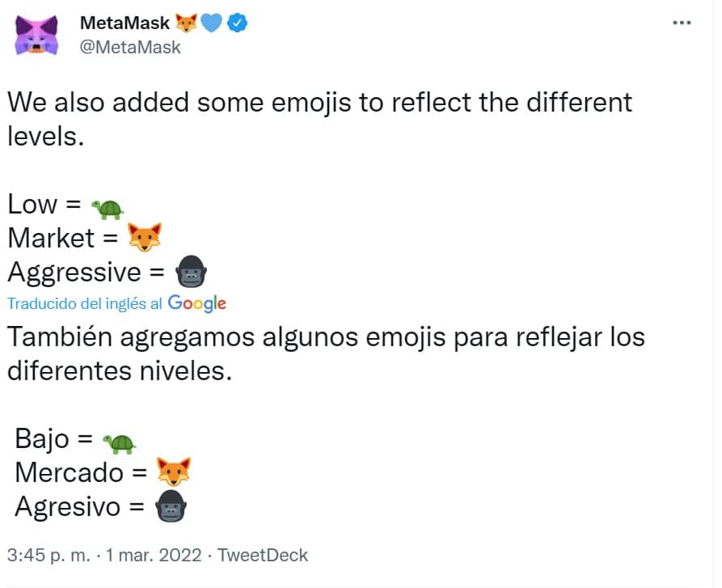Open the @MetaMask handle link
The image size is (722, 588).
(130, 48)
